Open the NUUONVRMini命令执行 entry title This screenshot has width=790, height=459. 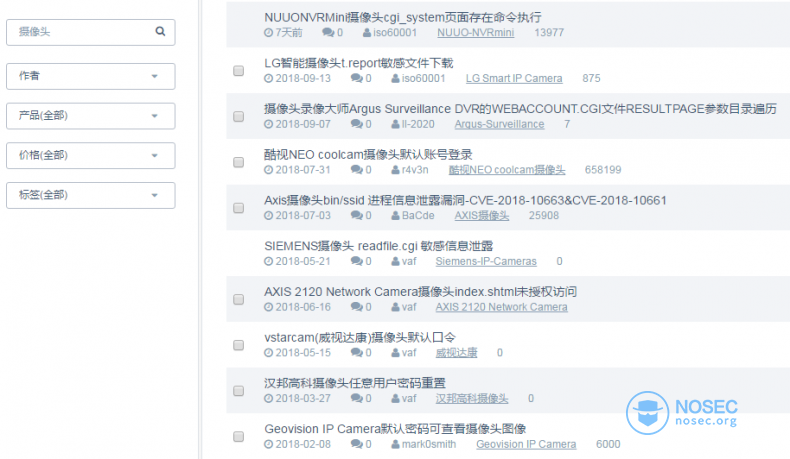click(403, 18)
